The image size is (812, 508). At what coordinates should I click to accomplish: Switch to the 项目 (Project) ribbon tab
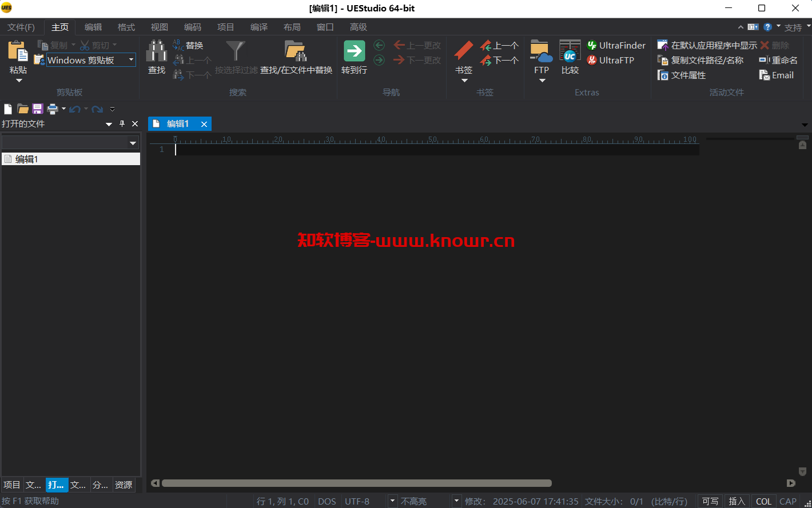225,27
